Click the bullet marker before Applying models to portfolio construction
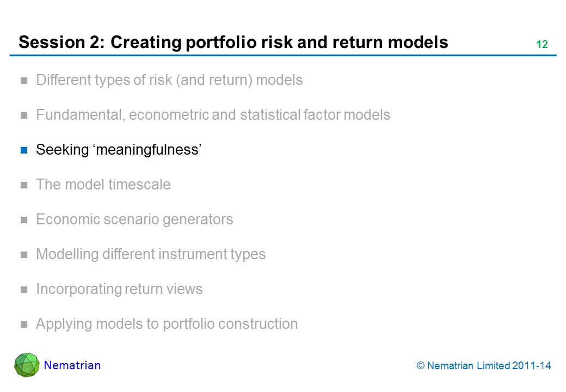The image size is (566, 392). pos(24,324)
